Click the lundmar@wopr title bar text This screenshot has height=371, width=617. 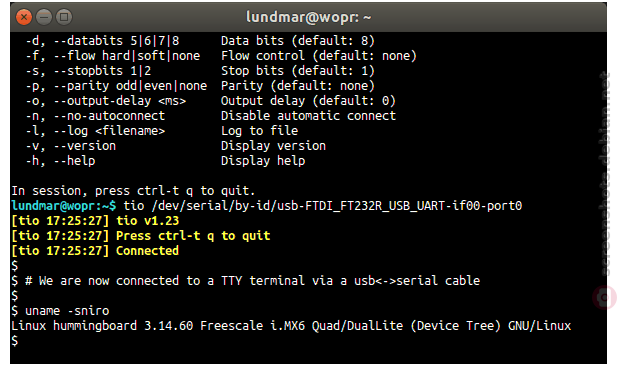308,17
